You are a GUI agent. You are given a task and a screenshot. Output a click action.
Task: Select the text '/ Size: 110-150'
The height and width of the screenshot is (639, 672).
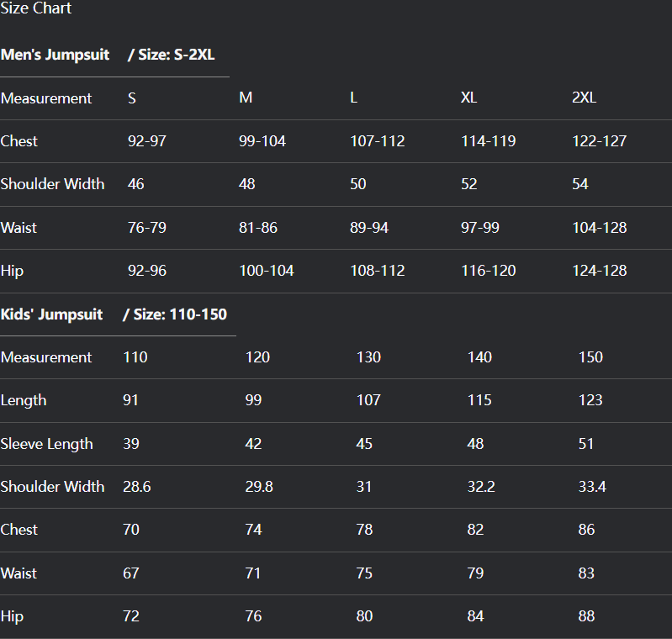coord(175,314)
